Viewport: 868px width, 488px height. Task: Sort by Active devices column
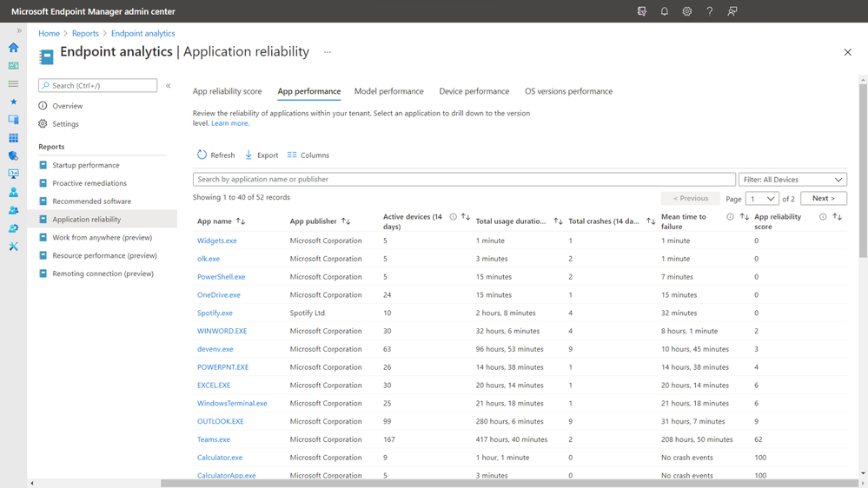466,217
